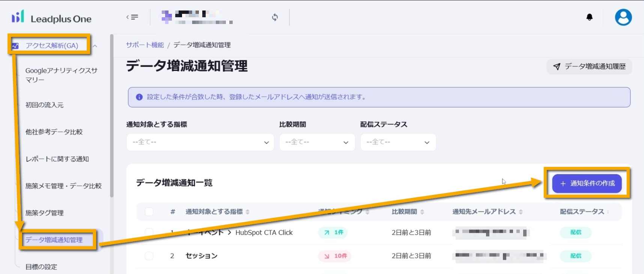644x274 pixels.
Task: Select the checkbox for the セッション row
Action: (149, 256)
